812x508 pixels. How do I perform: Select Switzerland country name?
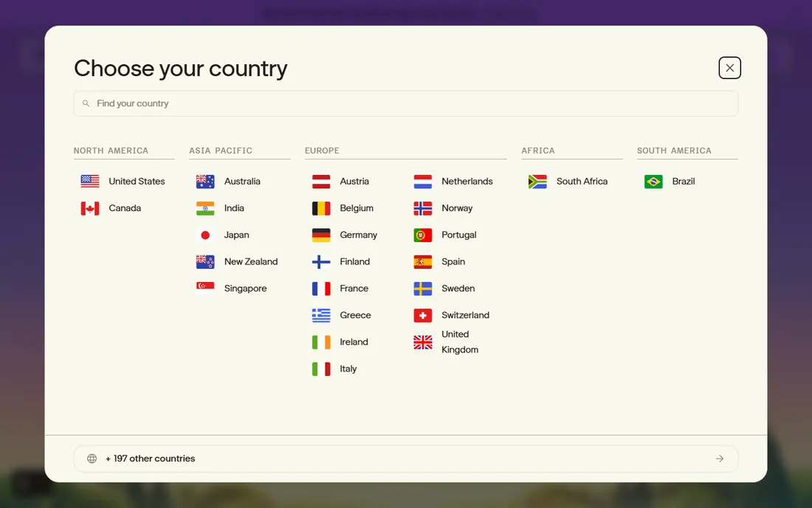465,315
